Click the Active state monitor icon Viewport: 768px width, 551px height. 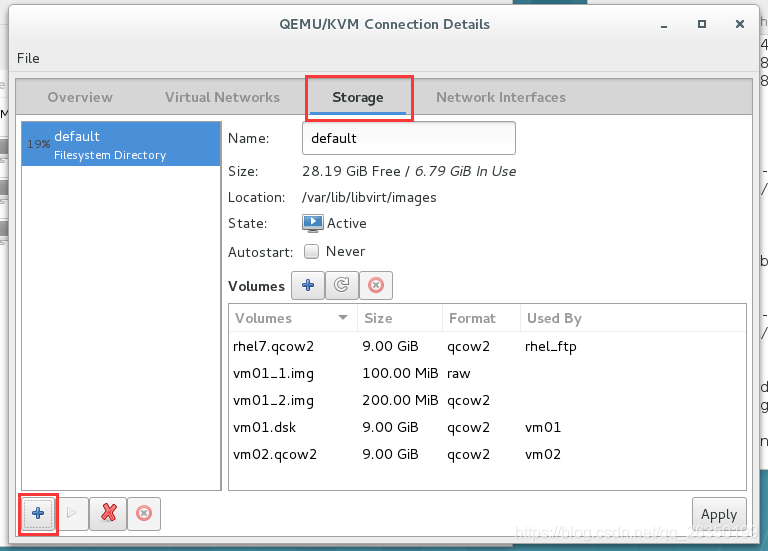(x=312, y=223)
